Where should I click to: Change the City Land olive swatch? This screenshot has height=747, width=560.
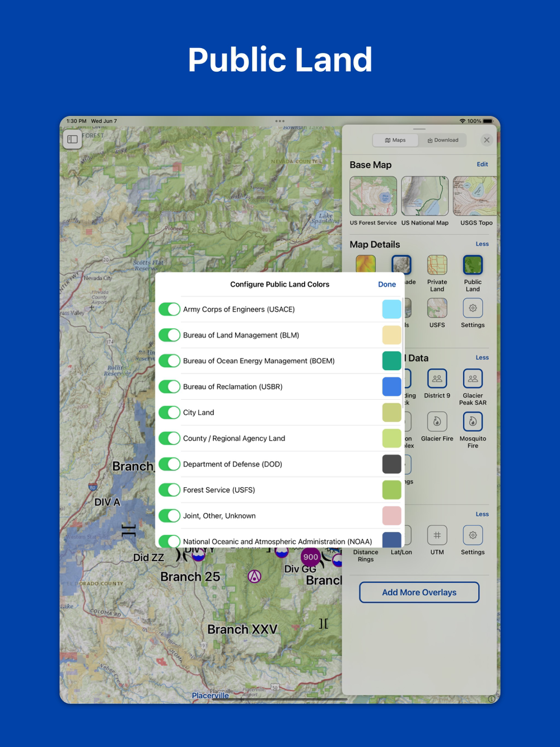(x=392, y=412)
